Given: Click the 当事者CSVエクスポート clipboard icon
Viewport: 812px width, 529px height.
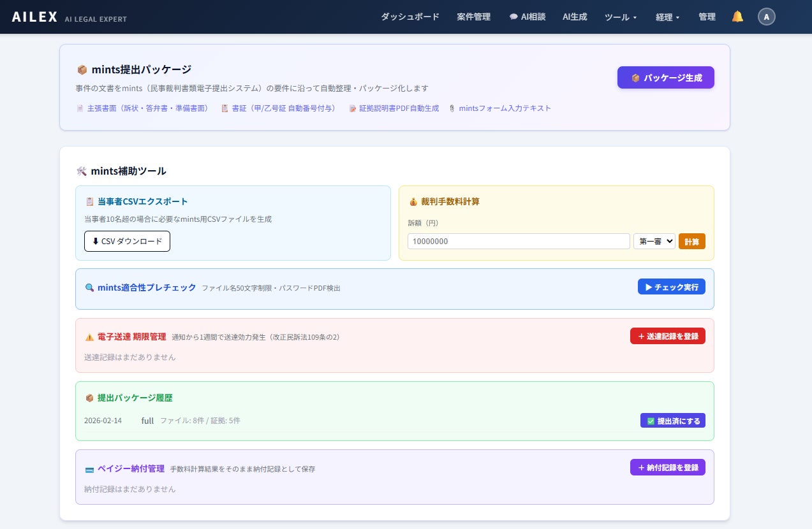Looking at the screenshot, I should [x=89, y=201].
